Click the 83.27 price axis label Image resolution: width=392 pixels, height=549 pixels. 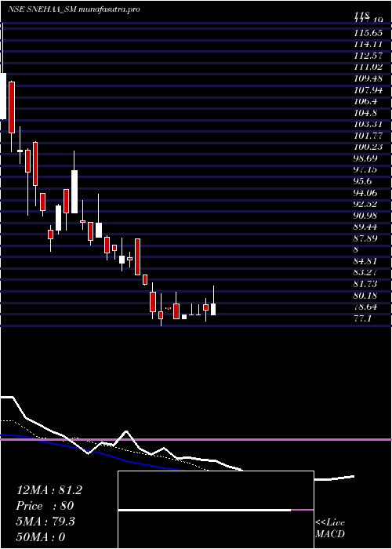coord(365,273)
